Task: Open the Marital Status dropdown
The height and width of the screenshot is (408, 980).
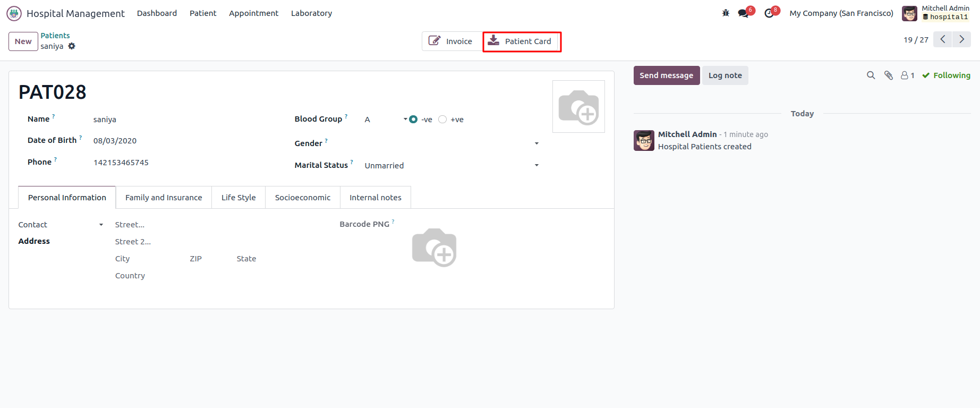Action: [x=536, y=165]
